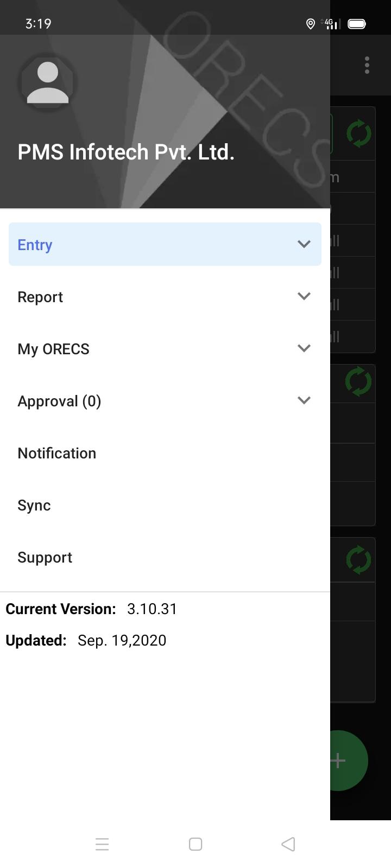Tap PMS Infotech Pvt. Ltd. header name
The width and height of the screenshot is (391, 868).
tap(126, 152)
